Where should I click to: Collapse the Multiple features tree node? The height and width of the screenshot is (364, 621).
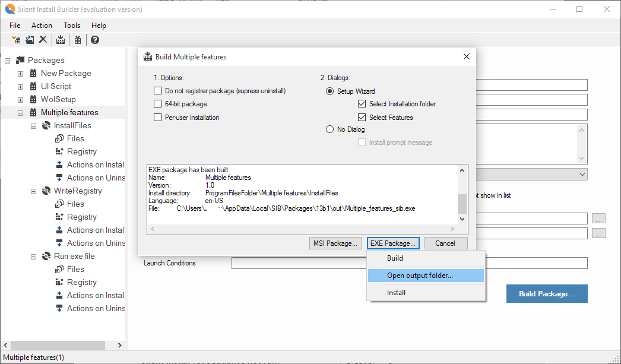click(20, 113)
